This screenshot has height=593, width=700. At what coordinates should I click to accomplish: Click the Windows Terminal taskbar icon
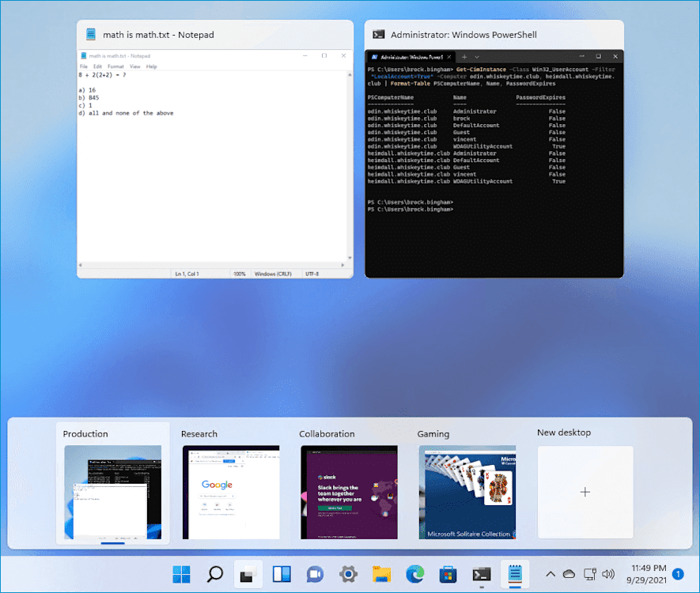point(482,574)
